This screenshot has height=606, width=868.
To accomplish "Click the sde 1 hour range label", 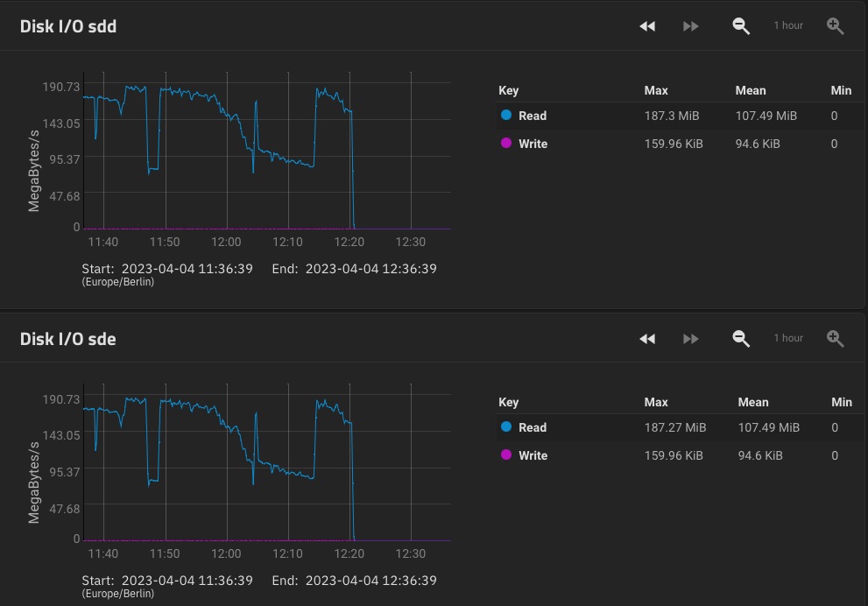I will click(788, 338).
